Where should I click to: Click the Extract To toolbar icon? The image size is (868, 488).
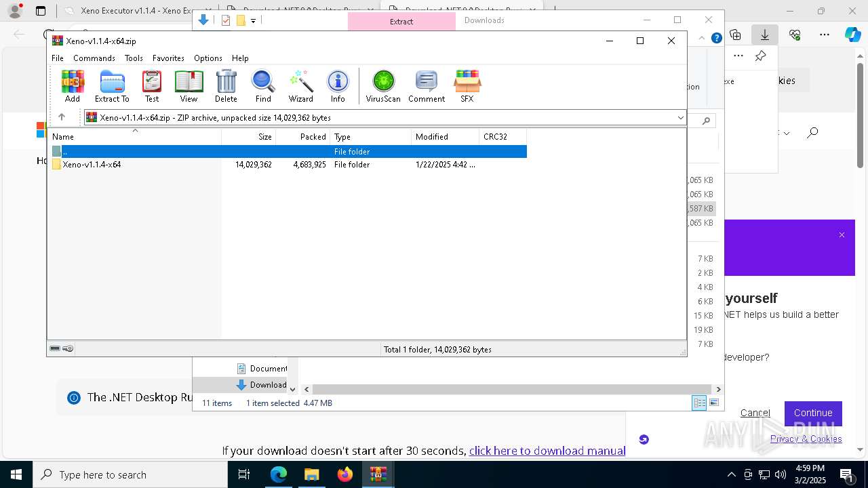point(112,86)
